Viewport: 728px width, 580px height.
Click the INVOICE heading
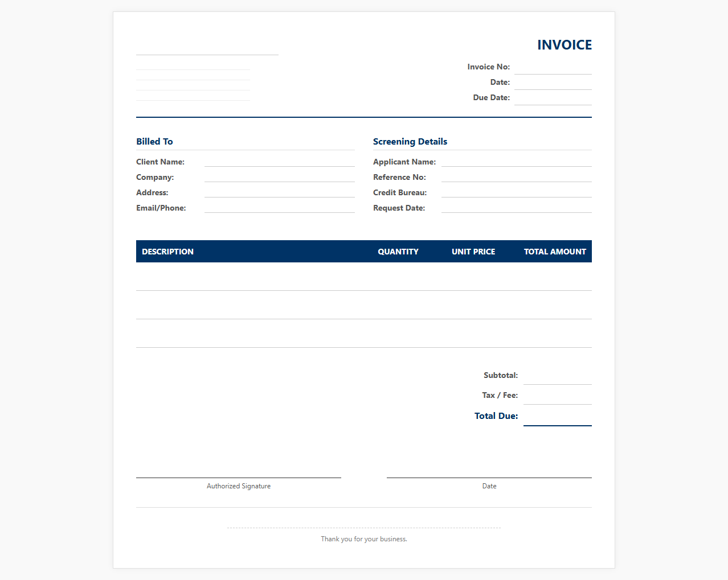pos(565,45)
